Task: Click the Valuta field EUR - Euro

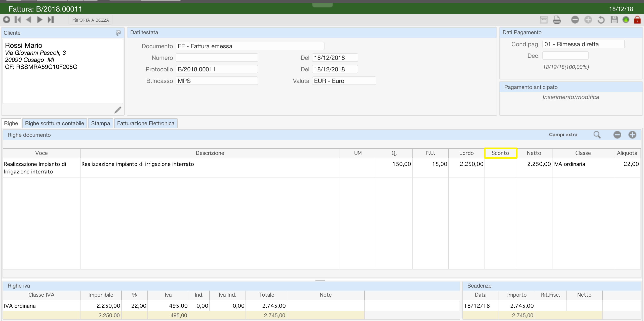Action: point(344,81)
